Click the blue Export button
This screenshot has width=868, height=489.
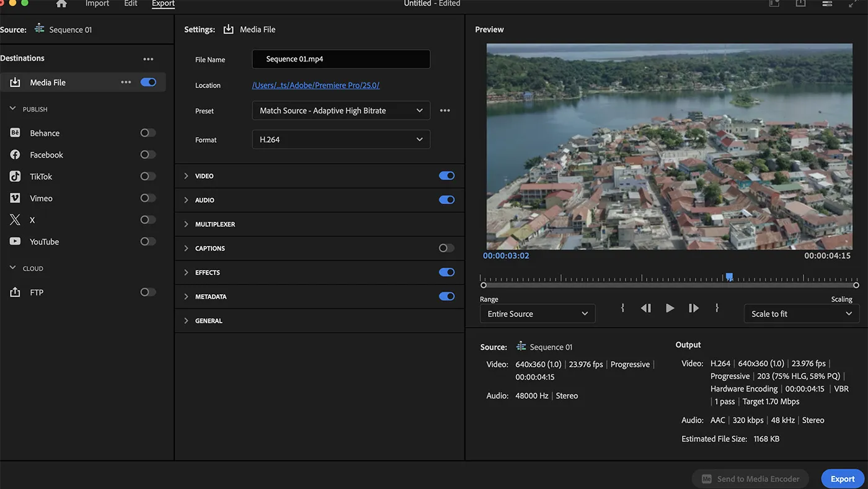841,478
